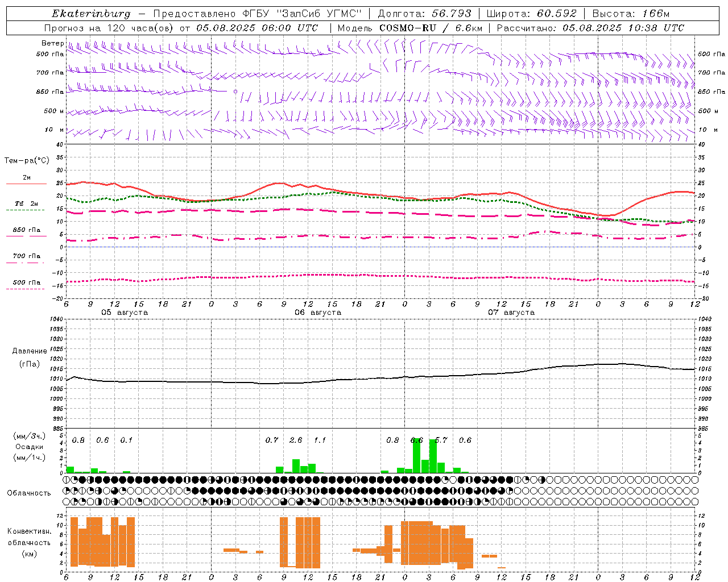This screenshot has height=582, width=728.
Task: Click the Ekaterinburg station title
Action: pos(91,14)
